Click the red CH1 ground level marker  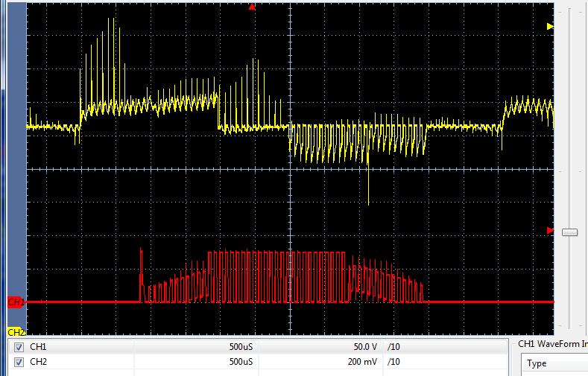[16, 302]
